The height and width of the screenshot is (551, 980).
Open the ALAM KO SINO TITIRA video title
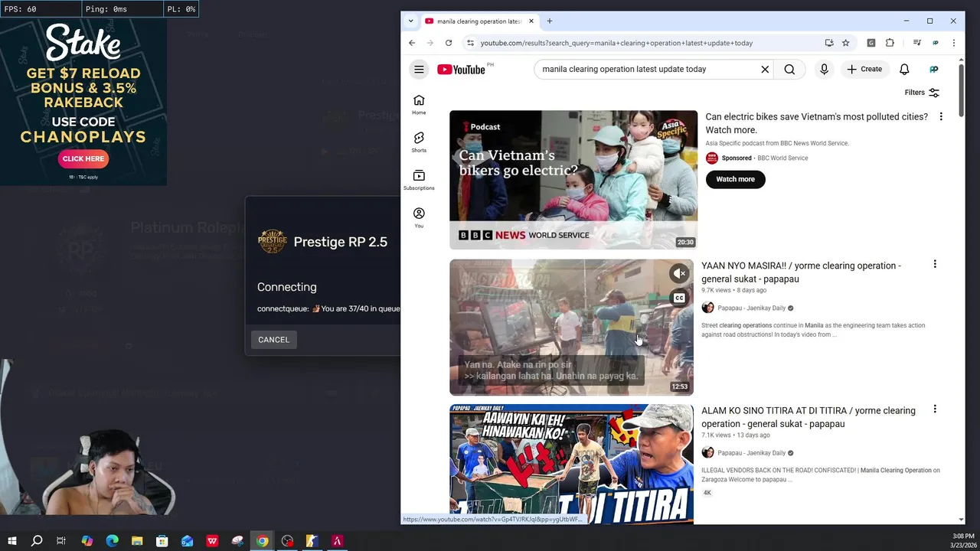coord(808,417)
